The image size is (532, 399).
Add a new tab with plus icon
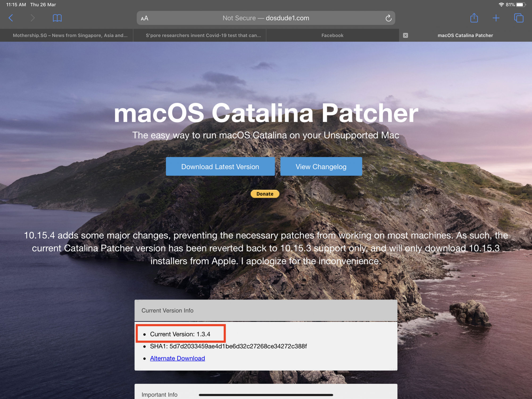click(496, 18)
